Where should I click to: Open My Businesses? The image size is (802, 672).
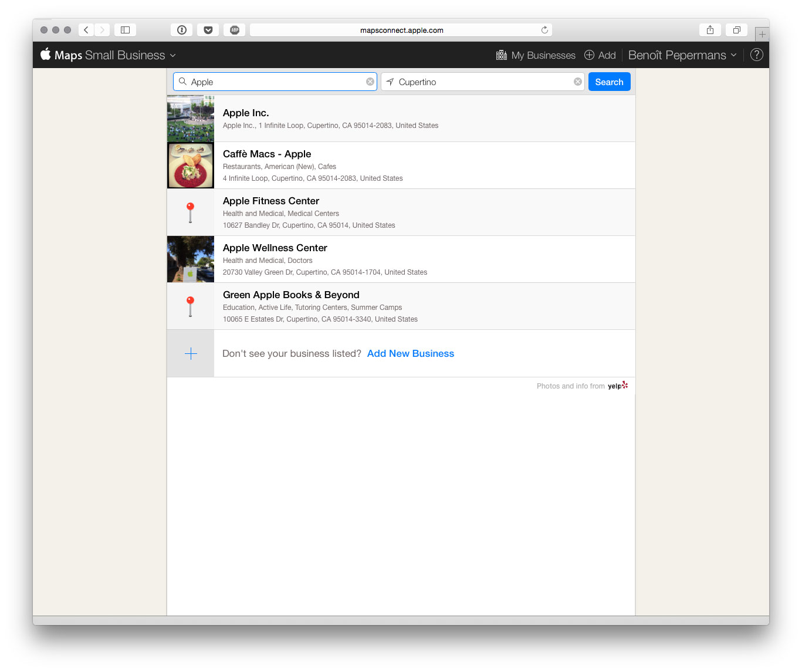coord(536,55)
